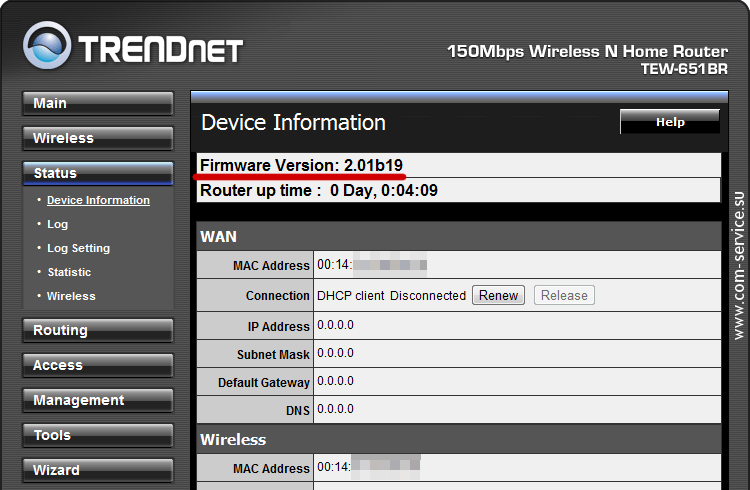750x490 pixels.
Task: Click the TRENDnet globe logo icon
Action: pos(47,46)
